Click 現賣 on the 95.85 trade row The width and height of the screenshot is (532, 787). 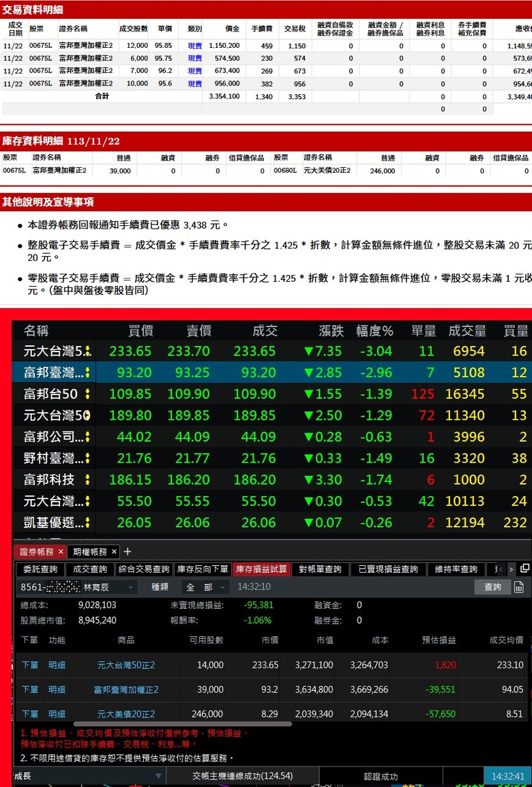(x=194, y=46)
